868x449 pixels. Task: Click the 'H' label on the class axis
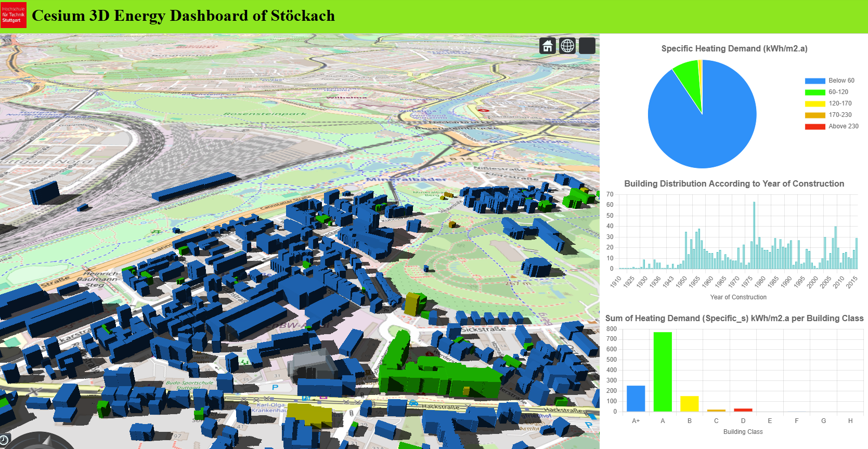coord(850,421)
